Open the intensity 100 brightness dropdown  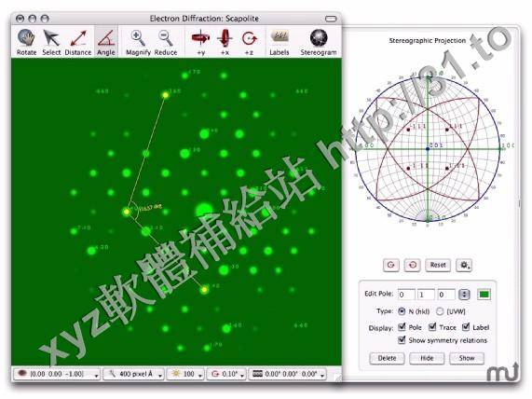(185, 374)
